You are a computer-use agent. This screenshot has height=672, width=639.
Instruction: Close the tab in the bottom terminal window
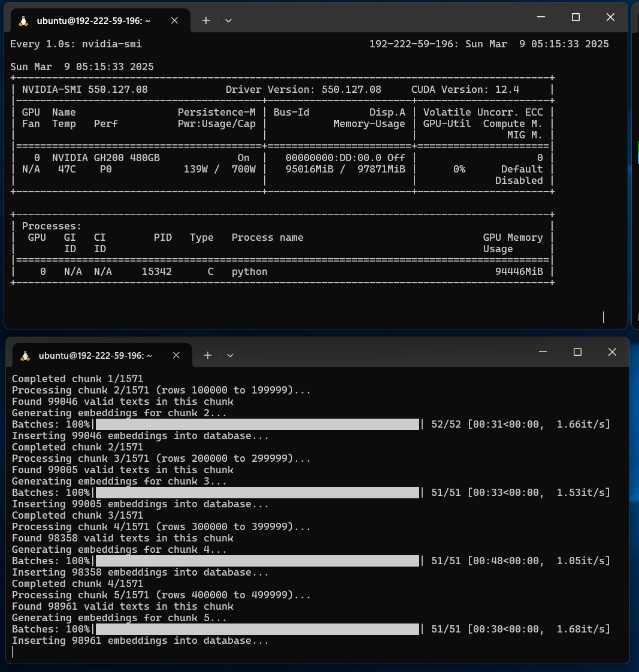pyautogui.click(x=176, y=356)
